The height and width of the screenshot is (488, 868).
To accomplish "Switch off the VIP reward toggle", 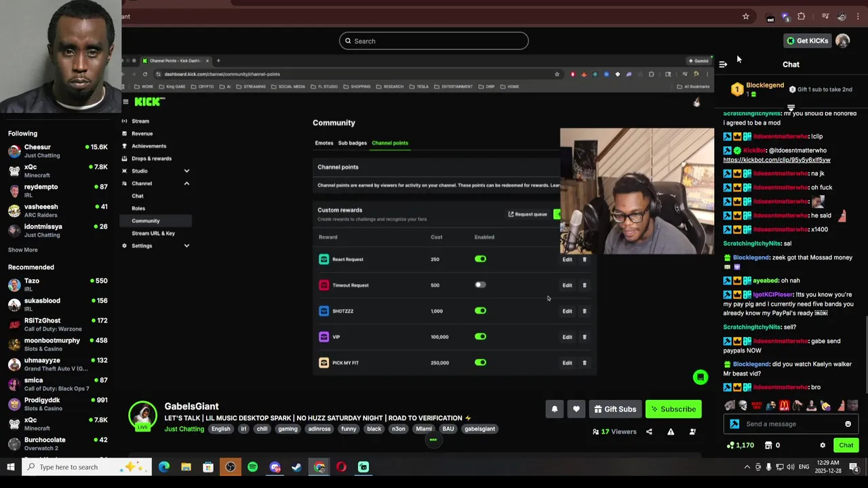I will (x=480, y=336).
